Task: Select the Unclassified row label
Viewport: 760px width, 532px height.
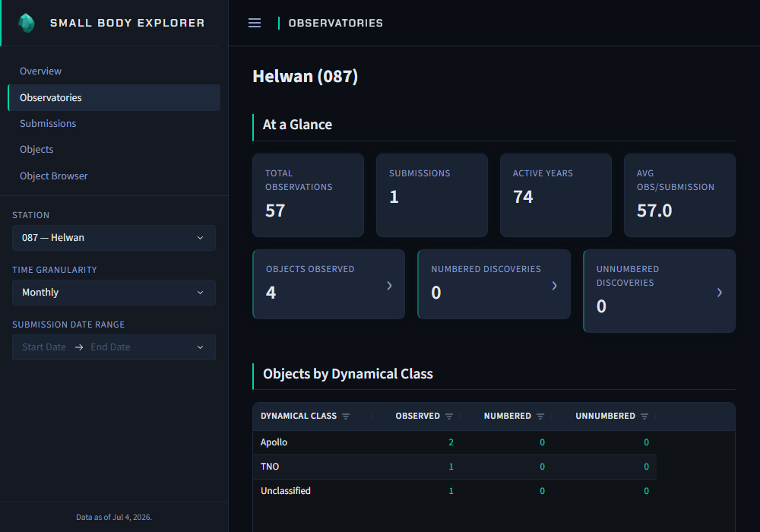Action: pyautogui.click(x=286, y=491)
